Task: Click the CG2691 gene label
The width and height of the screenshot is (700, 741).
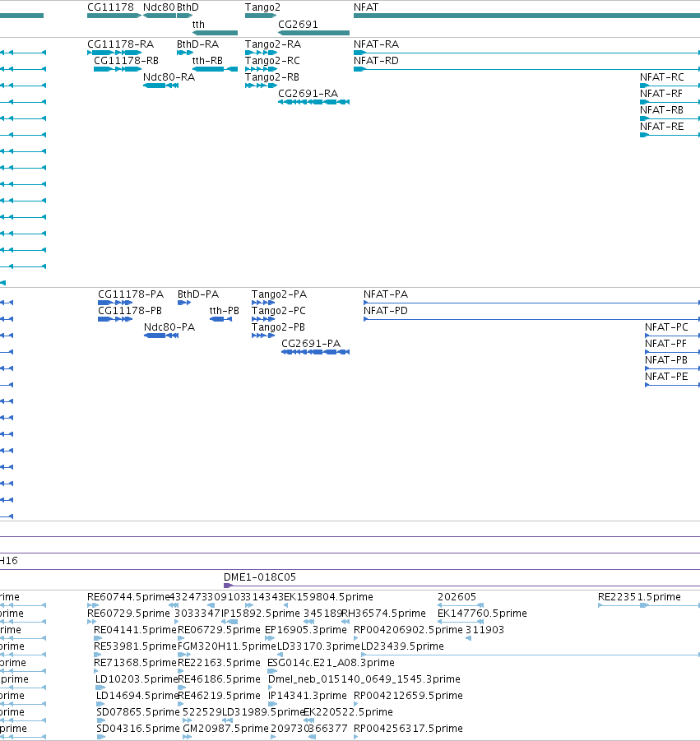Action: click(x=298, y=25)
